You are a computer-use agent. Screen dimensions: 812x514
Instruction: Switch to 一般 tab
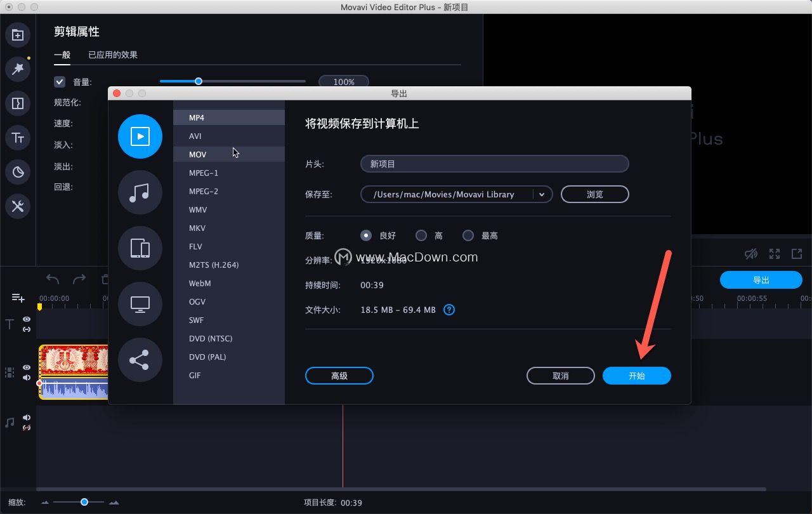point(62,55)
